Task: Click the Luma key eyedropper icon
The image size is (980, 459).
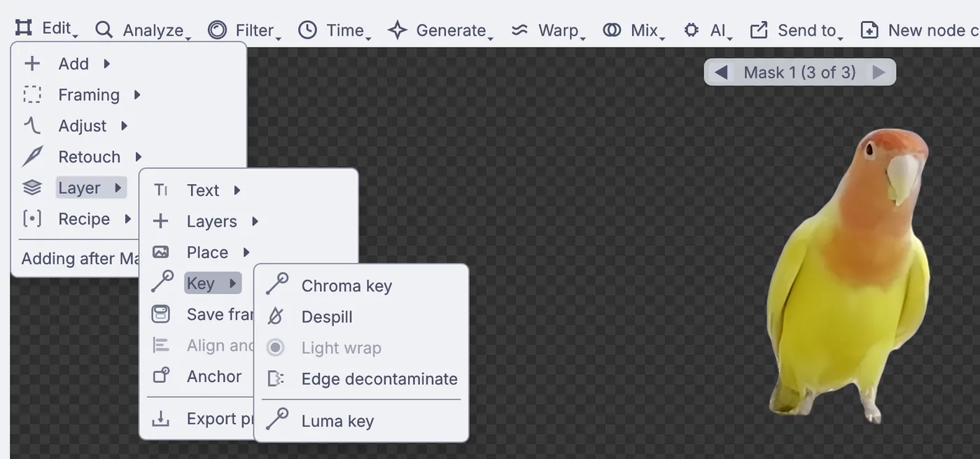Action: [x=277, y=419]
